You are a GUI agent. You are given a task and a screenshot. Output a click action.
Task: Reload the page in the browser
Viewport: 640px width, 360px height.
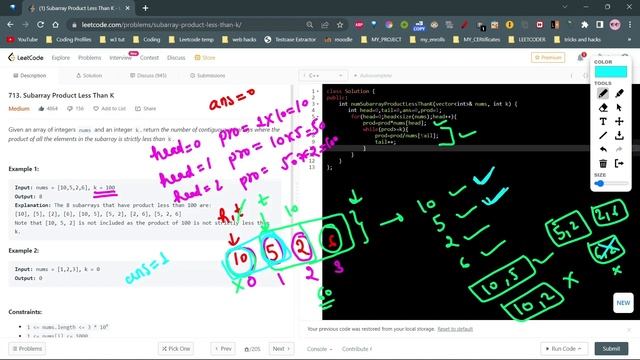pyautogui.click(x=40, y=25)
